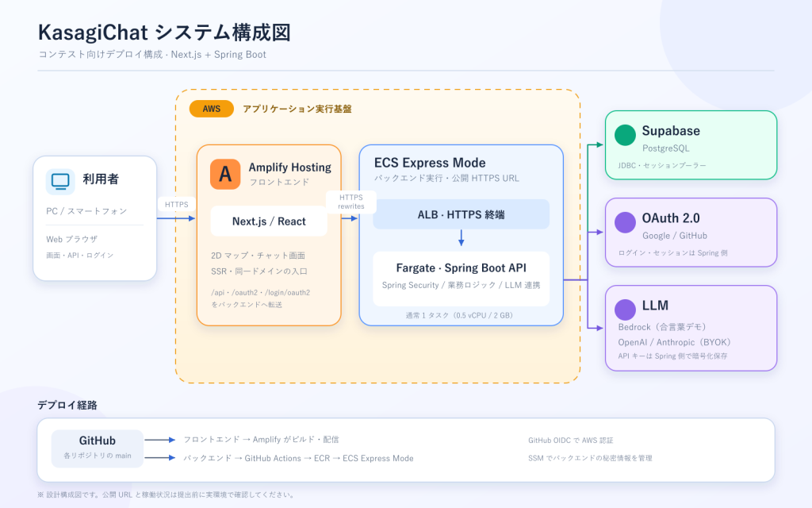
Task: Click the "0.5 vCPU / 2 GB" task note
Action: click(459, 315)
